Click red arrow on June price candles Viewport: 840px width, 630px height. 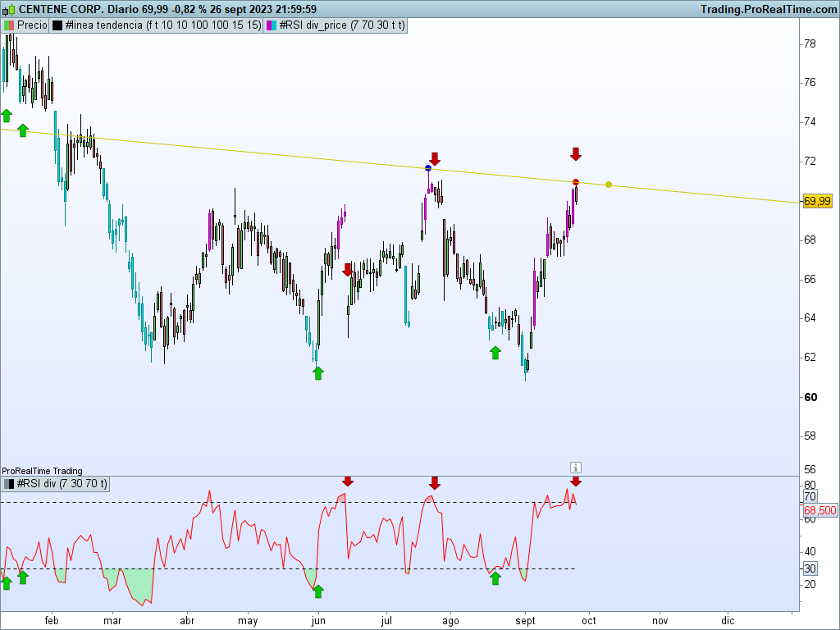coord(348,269)
